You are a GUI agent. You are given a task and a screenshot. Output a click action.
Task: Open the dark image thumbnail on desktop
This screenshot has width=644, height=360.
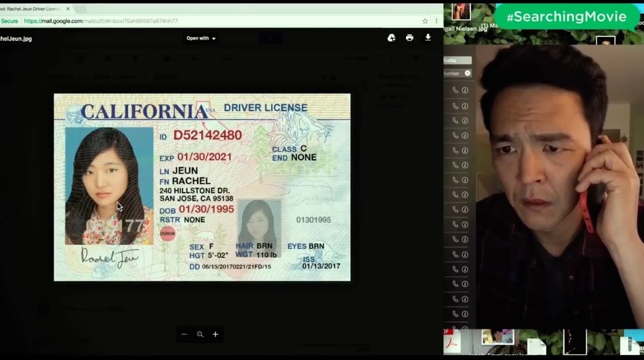(x=575, y=342)
